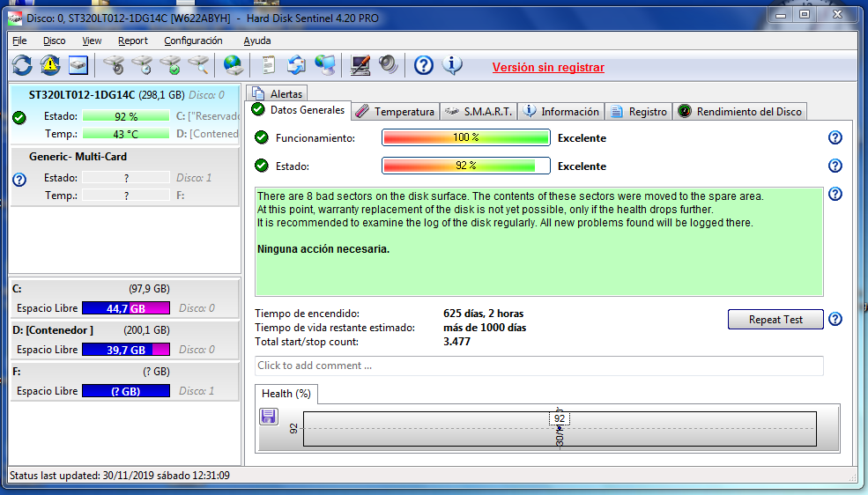Screen dimensions: 868x495
Task: Select the Health (%) graph tab
Action: pyautogui.click(x=286, y=393)
